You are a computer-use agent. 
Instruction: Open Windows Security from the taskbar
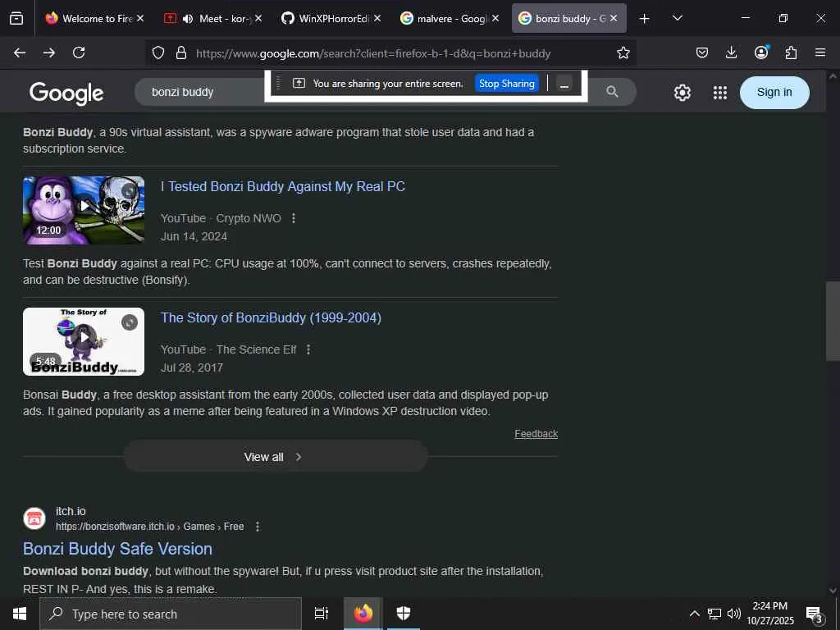(404, 614)
